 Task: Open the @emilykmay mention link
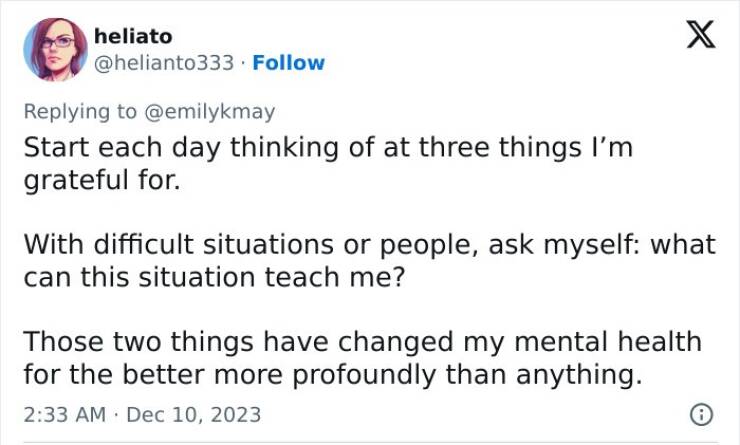tap(210, 112)
